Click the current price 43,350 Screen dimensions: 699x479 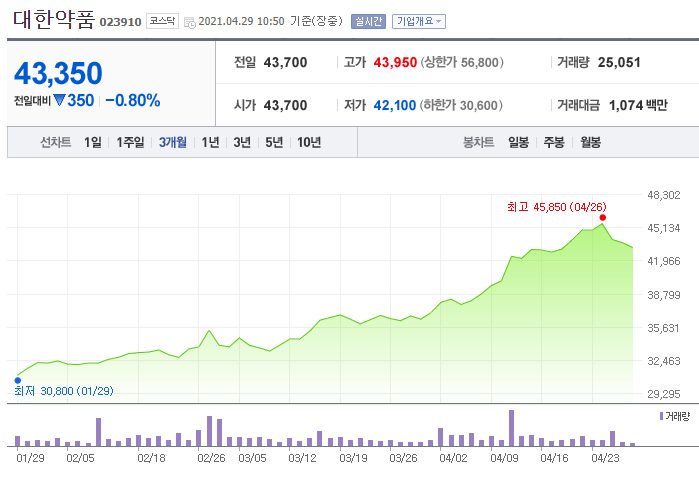58,73
